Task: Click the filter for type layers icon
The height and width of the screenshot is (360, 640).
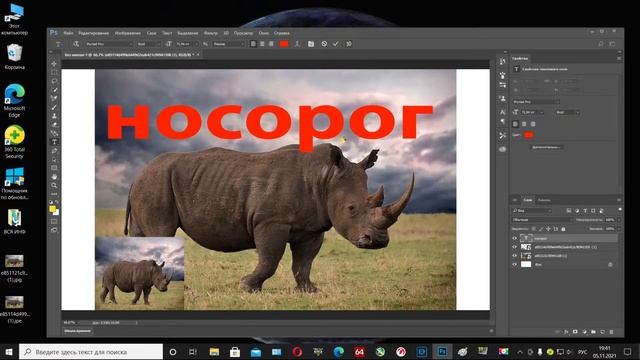Action: pos(585,211)
